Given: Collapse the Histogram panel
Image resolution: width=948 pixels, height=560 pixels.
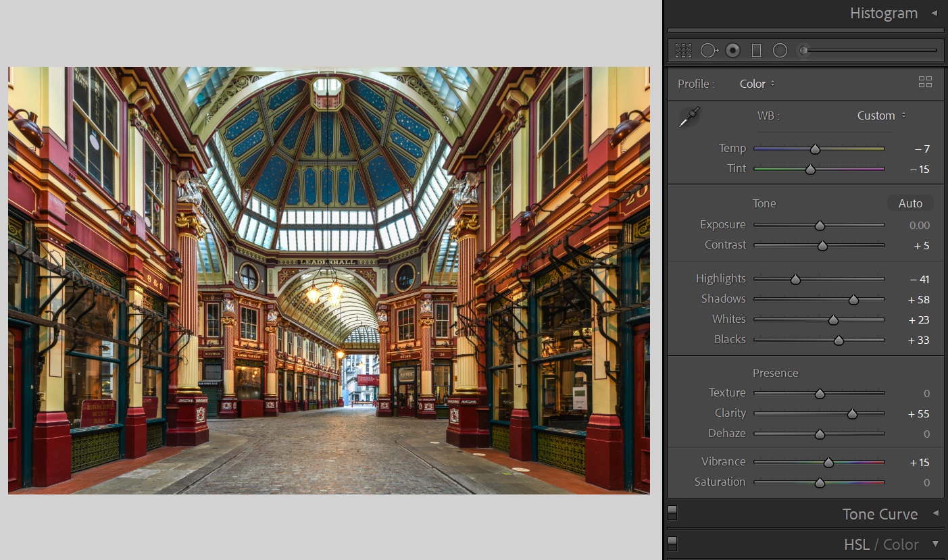Looking at the screenshot, I should click(935, 13).
